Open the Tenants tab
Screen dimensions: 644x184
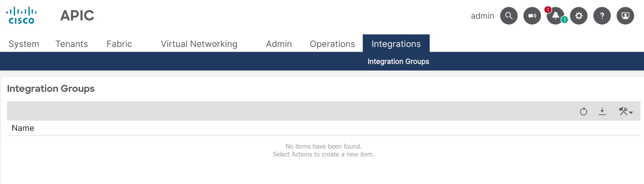(x=71, y=44)
